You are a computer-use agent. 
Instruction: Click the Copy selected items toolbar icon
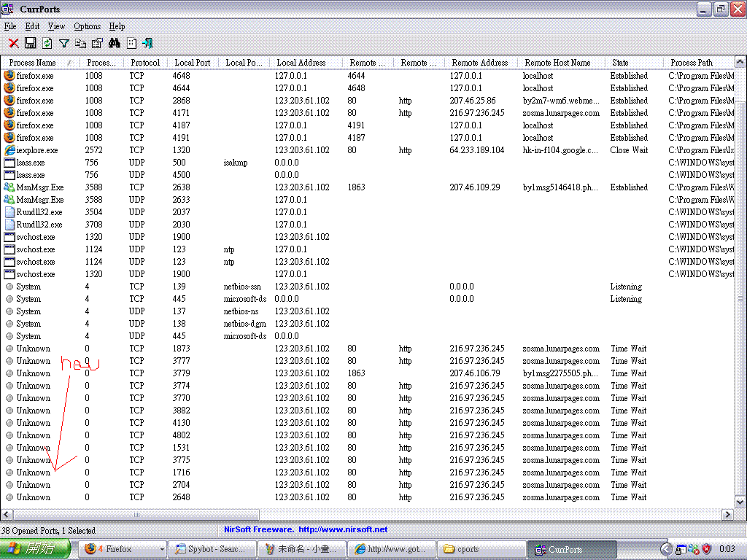(x=81, y=44)
